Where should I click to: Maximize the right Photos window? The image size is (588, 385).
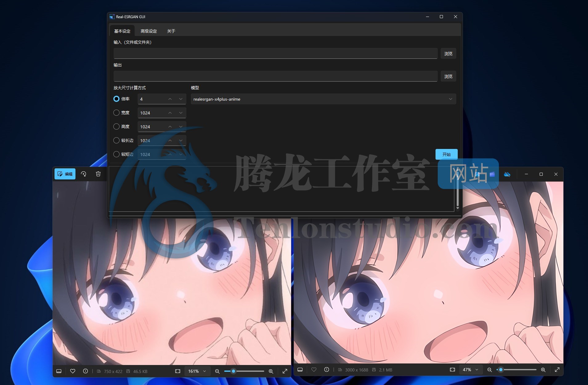click(x=541, y=174)
